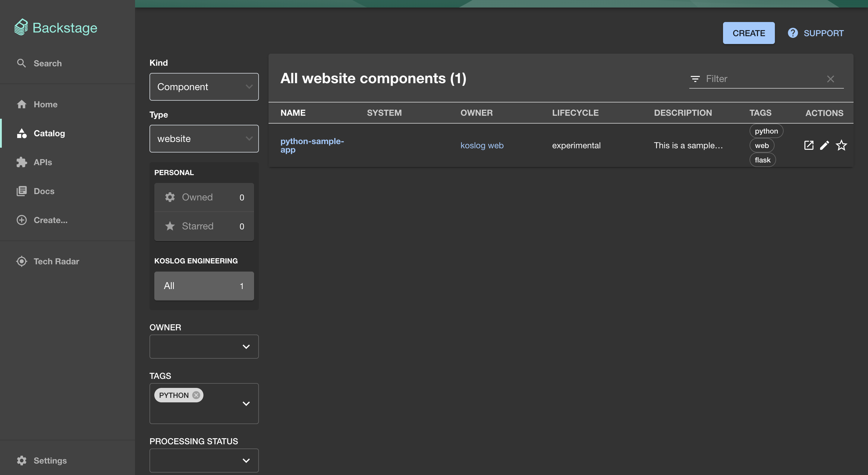
Task: Select the All filter under Koslog Engineering
Action: click(204, 286)
